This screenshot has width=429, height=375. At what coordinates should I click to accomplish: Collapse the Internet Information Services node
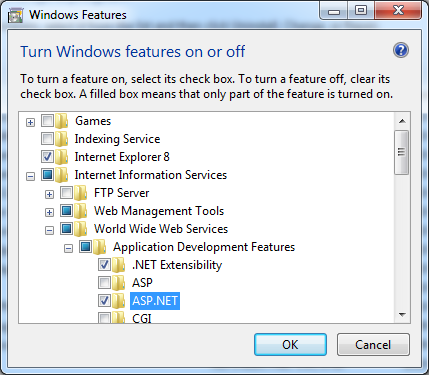(30, 176)
